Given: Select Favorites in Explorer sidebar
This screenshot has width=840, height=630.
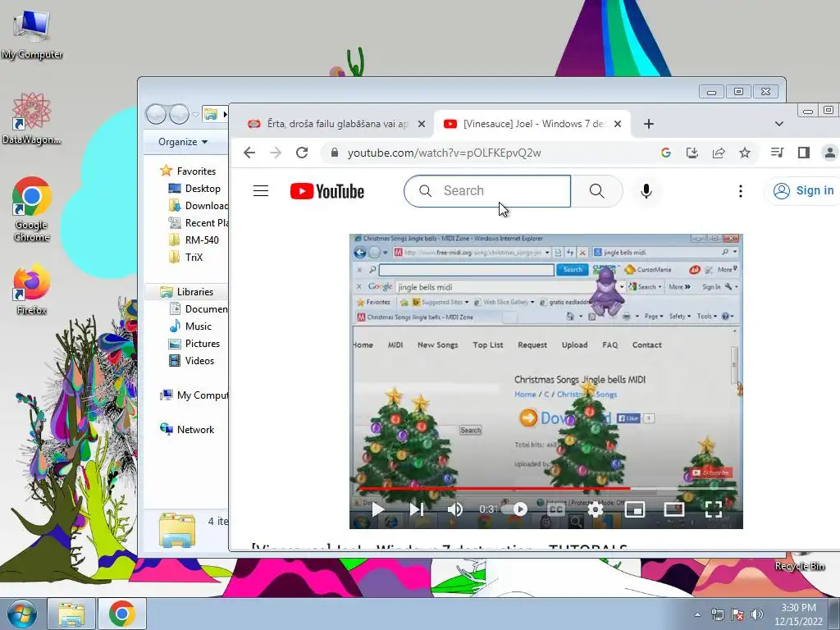Looking at the screenshot, I should pos(188,171).
